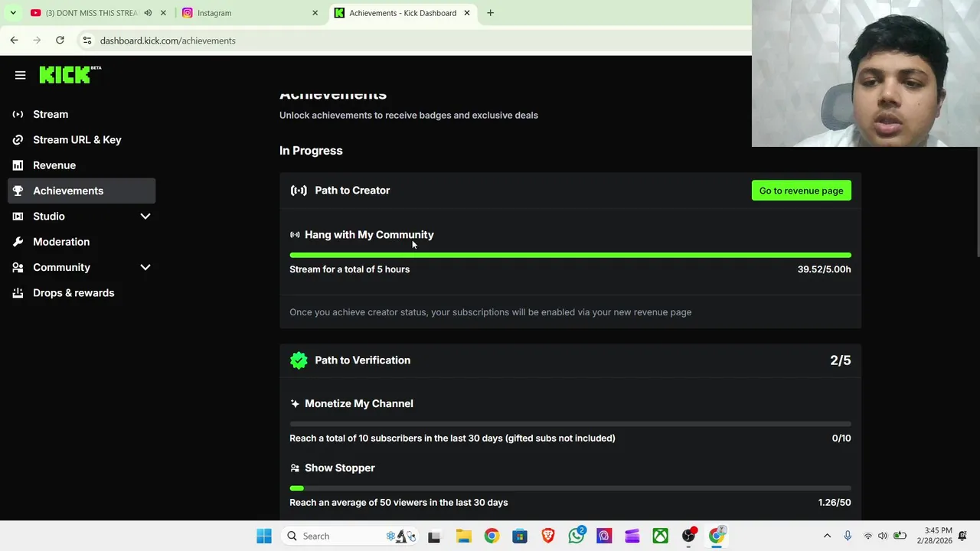The width and height of the screenshot is (980, 551).
Task: Click the Revenue chart icon
Action: (18, 165)
